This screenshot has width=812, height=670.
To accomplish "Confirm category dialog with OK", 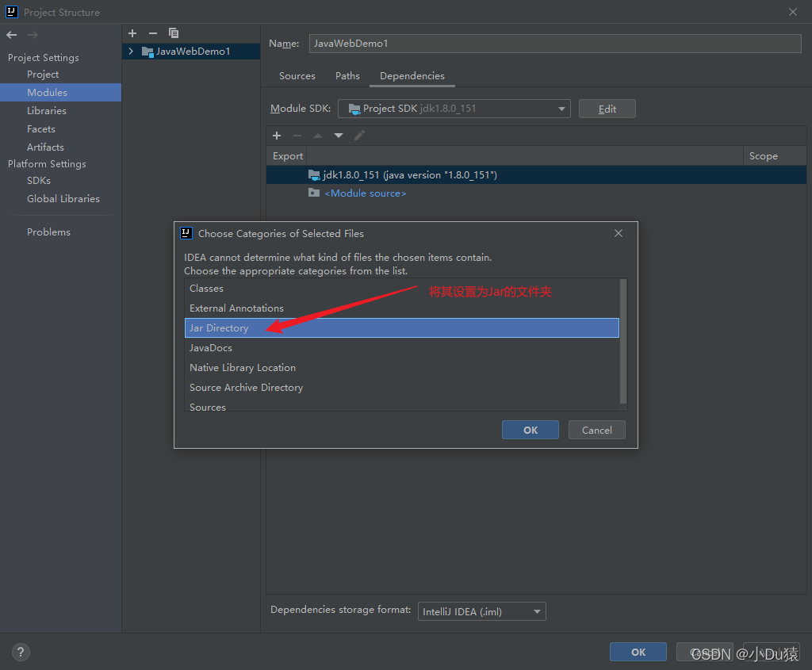I will pyautogui.click(x=530, y=430).
